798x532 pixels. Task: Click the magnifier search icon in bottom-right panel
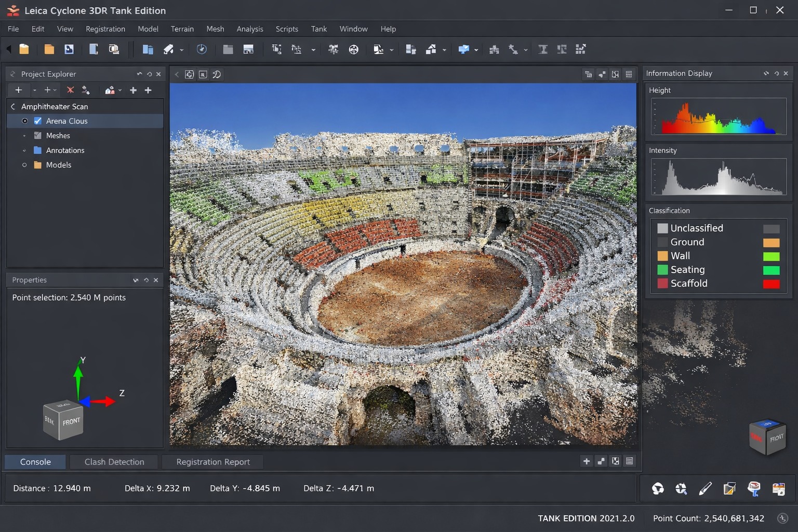tap(681, 488)
